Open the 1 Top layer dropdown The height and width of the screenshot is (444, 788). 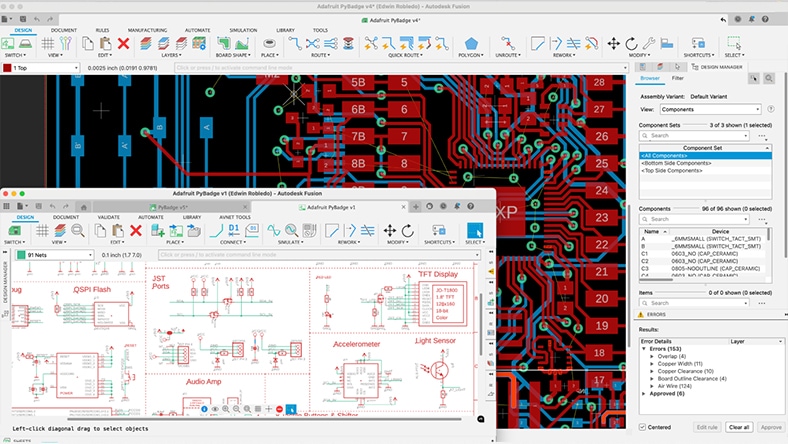coord(41,68)
